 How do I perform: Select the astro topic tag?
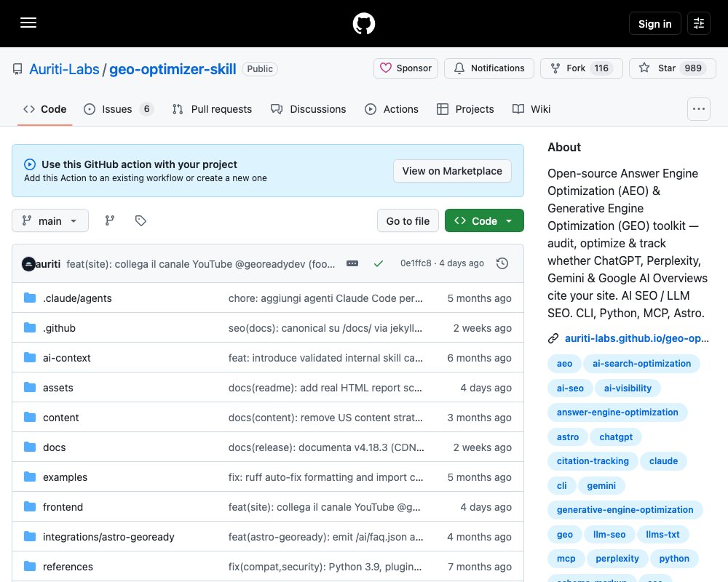568,436
